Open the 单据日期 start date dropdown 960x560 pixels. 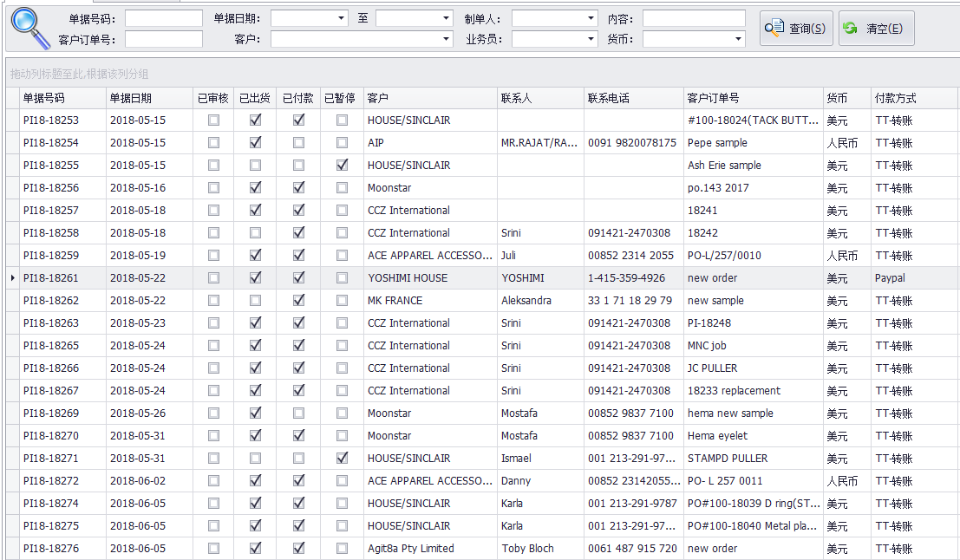[341, 18]
